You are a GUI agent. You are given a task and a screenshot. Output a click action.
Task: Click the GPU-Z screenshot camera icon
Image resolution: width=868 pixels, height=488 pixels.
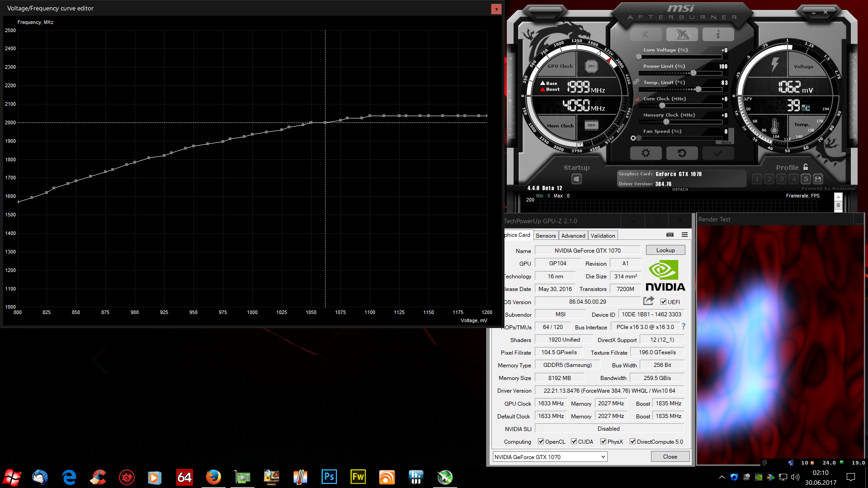coord(670,235)
